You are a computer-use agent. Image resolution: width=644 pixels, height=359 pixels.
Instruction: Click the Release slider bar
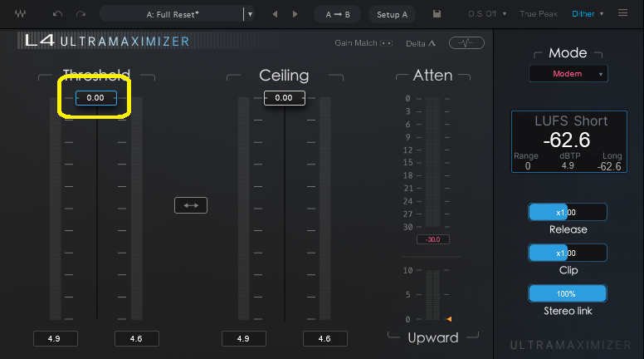coord(568,212)
